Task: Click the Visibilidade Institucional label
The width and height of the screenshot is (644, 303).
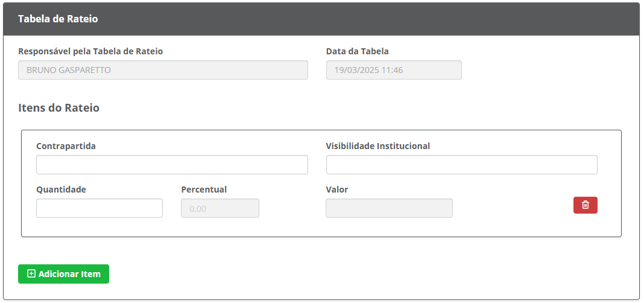Action: [x=378, y=146]
